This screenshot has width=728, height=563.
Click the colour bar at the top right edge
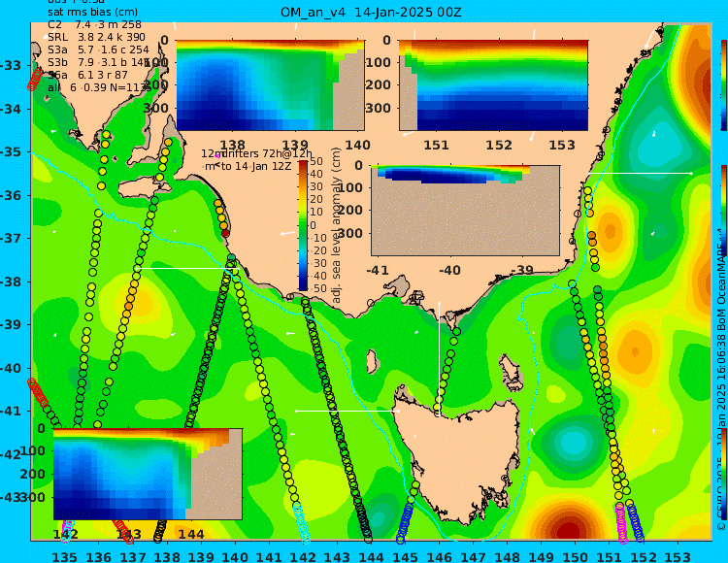(x=724, y=85)
